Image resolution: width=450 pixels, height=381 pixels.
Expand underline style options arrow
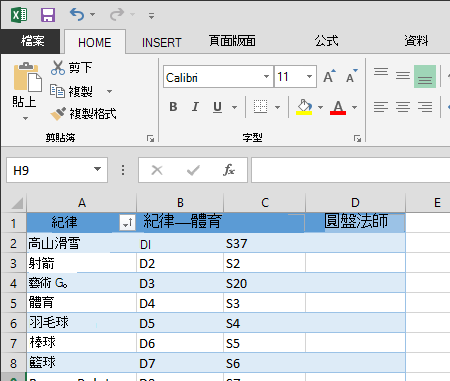pyautogui.click(x=234, y=107)
